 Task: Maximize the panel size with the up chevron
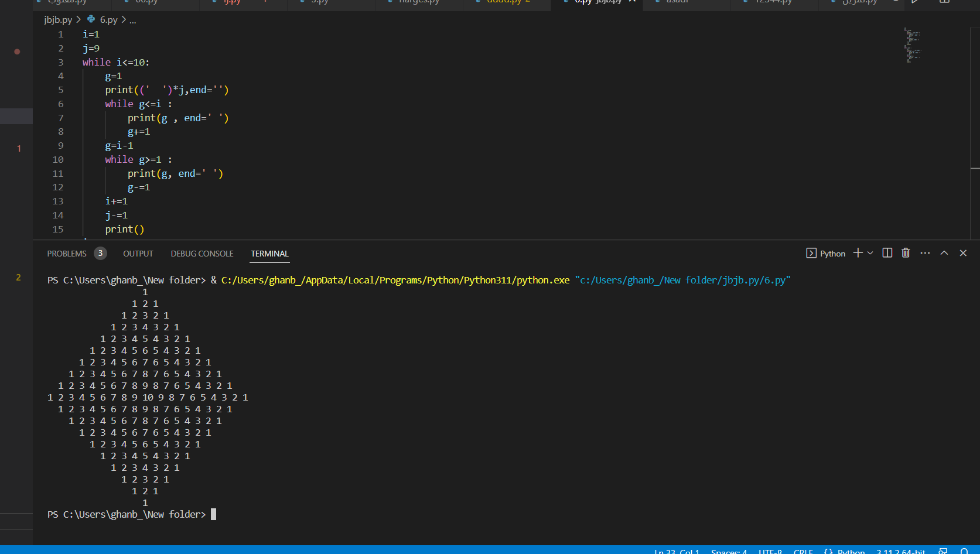[x=944, y=253]
